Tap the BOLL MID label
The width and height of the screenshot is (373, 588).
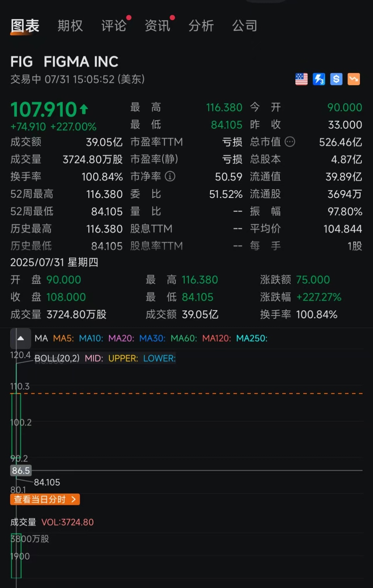click(94, 358)
